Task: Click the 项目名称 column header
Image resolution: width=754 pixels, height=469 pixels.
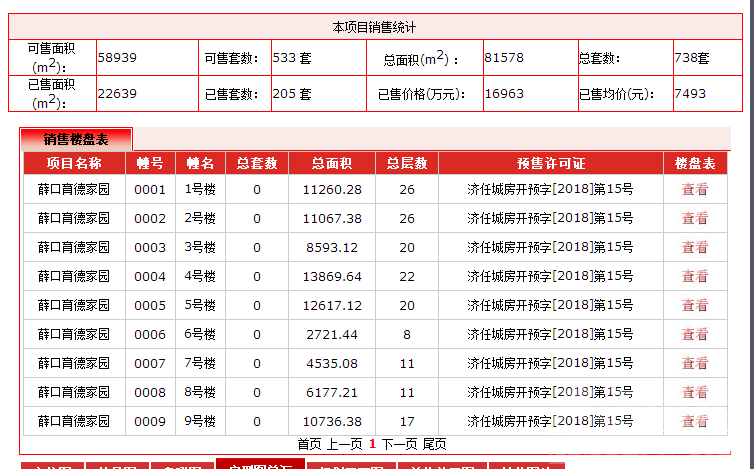Action: [75, 163]
